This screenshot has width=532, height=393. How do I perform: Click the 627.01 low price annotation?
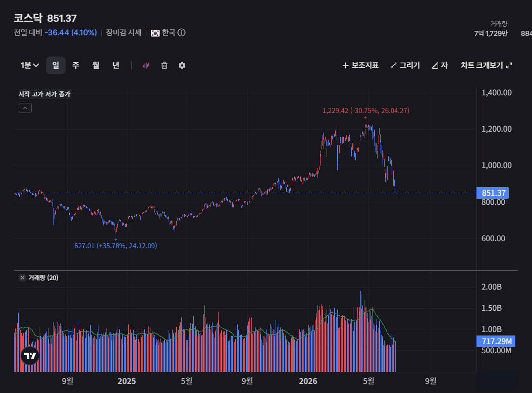point(116,246)
